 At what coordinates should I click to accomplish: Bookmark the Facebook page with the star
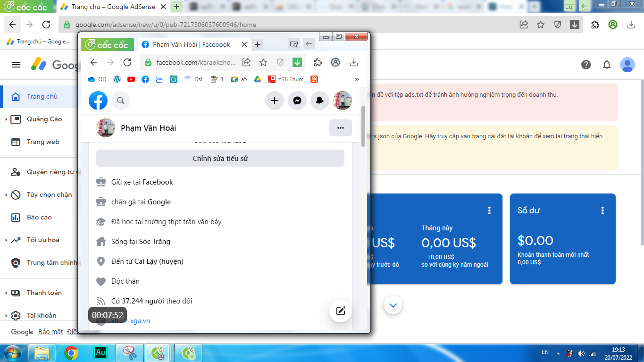(x=263, y=62)
